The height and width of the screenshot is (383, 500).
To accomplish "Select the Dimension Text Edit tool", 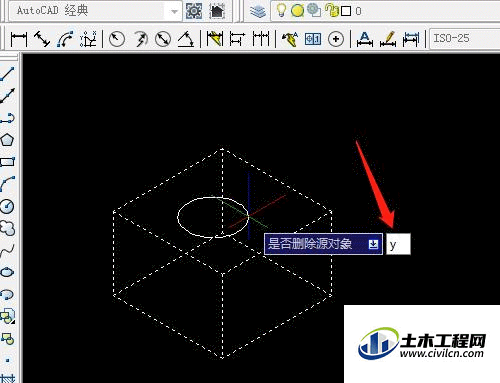I will coord(388,39).
